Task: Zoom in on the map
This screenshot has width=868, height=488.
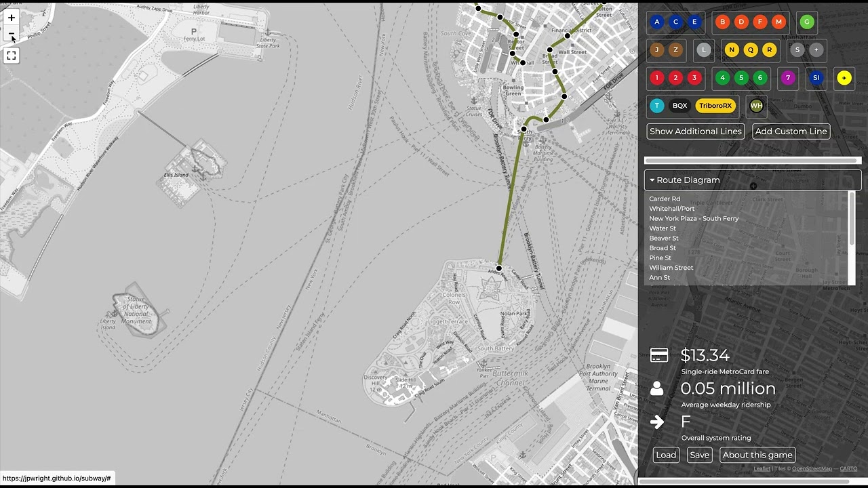Action: [12, 18]
